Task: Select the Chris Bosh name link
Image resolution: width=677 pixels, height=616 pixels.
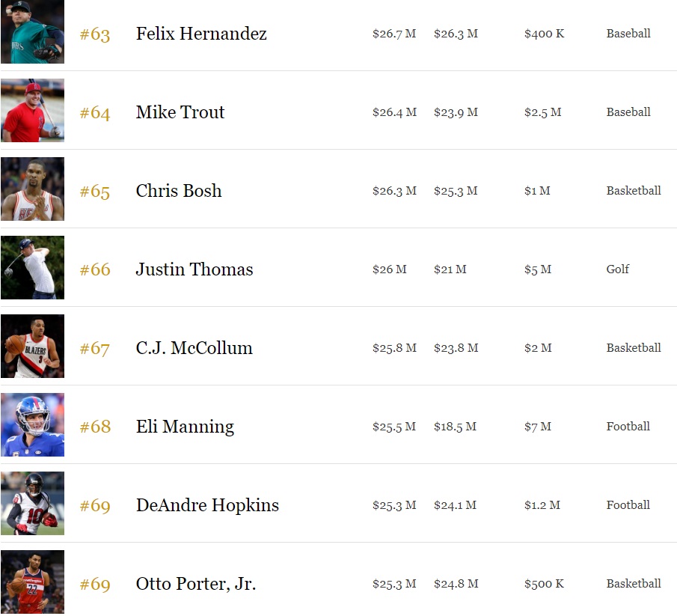Action: 179,191
